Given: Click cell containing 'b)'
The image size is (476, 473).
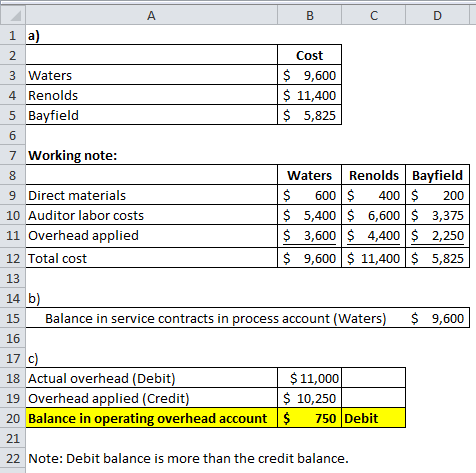Looking at the screenshot, I should 151,298.
